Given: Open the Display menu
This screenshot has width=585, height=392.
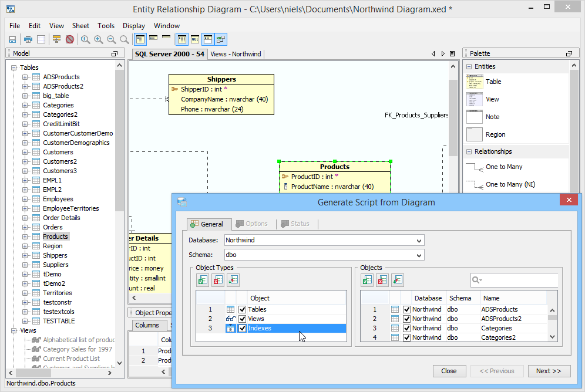Looking at the screenshot, I should (134, 26).
